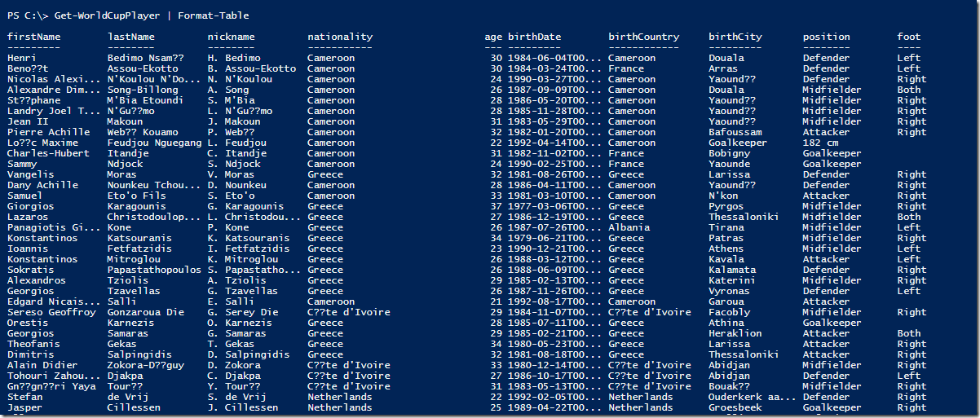Click last name Feudjou Nguegang

[155, 143]
